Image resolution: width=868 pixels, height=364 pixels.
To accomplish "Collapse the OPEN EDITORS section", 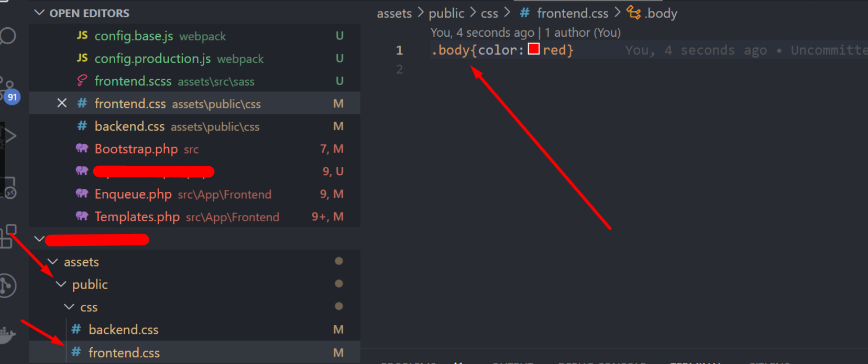I will [39, 13].
